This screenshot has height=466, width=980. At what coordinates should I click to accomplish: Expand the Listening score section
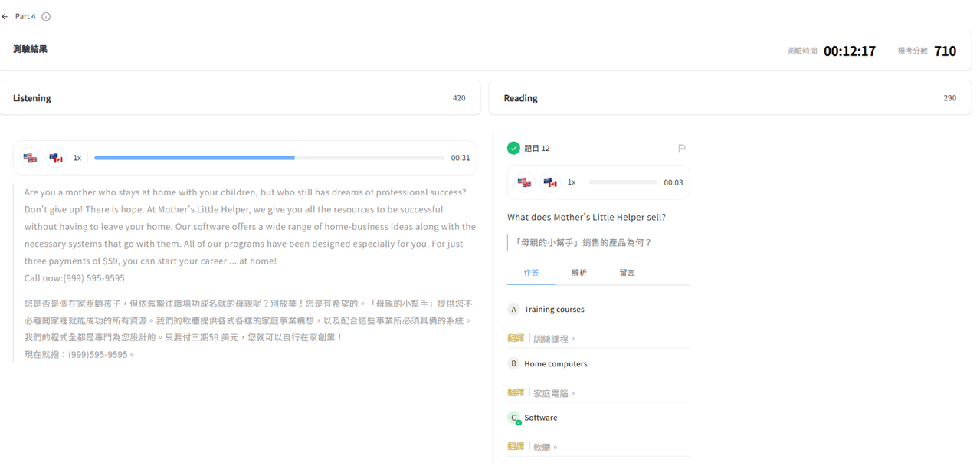[x=240, y=98]
